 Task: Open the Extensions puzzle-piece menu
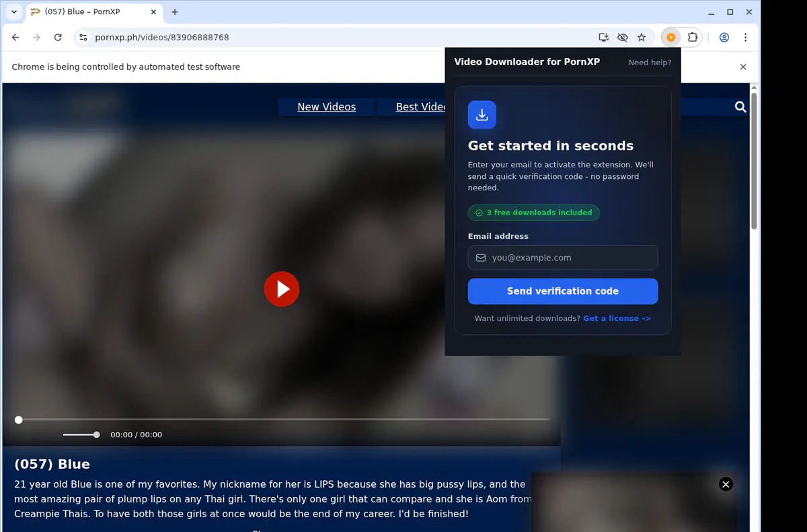[x=692, y=38]
